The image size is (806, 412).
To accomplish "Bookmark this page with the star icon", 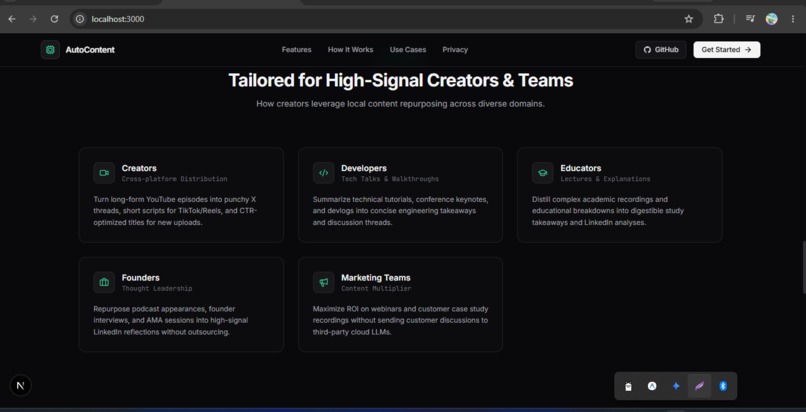I will (x=689, y=19).
